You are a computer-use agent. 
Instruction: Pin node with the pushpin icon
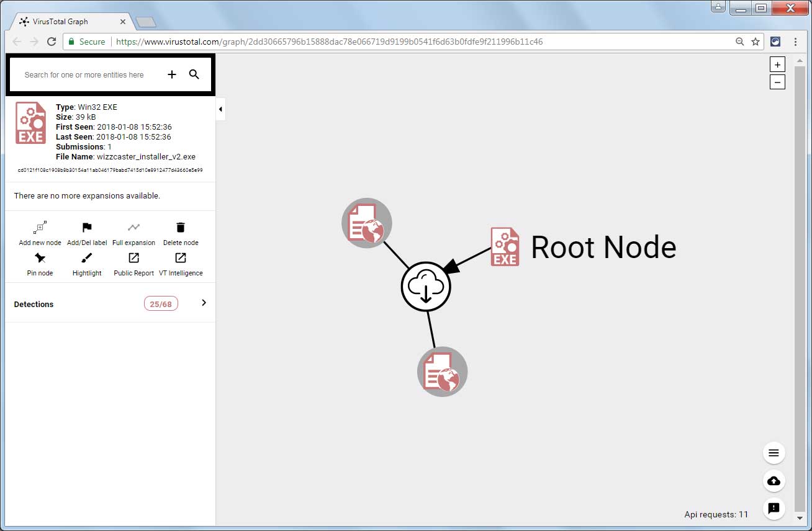[x=40, y=258]
